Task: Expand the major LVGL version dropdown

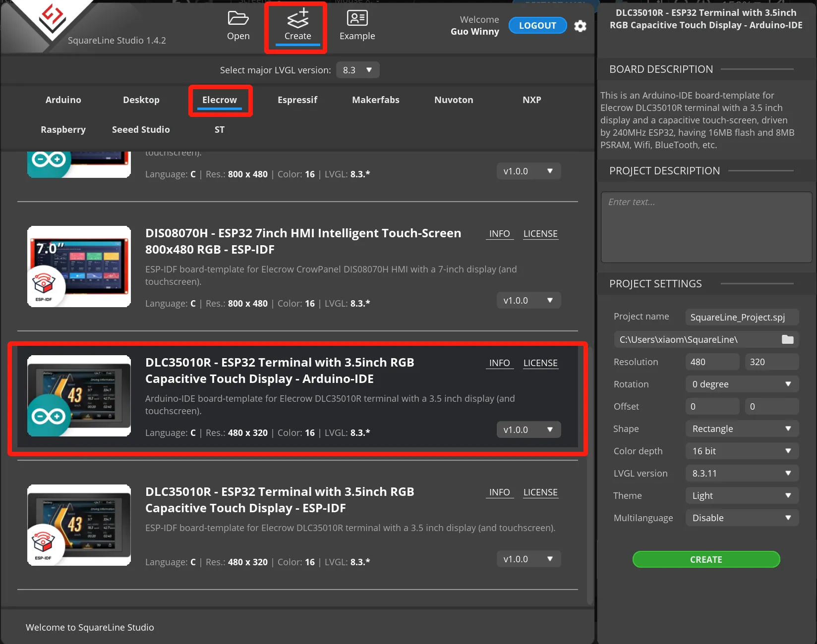Action: click(x=357, y=70)
